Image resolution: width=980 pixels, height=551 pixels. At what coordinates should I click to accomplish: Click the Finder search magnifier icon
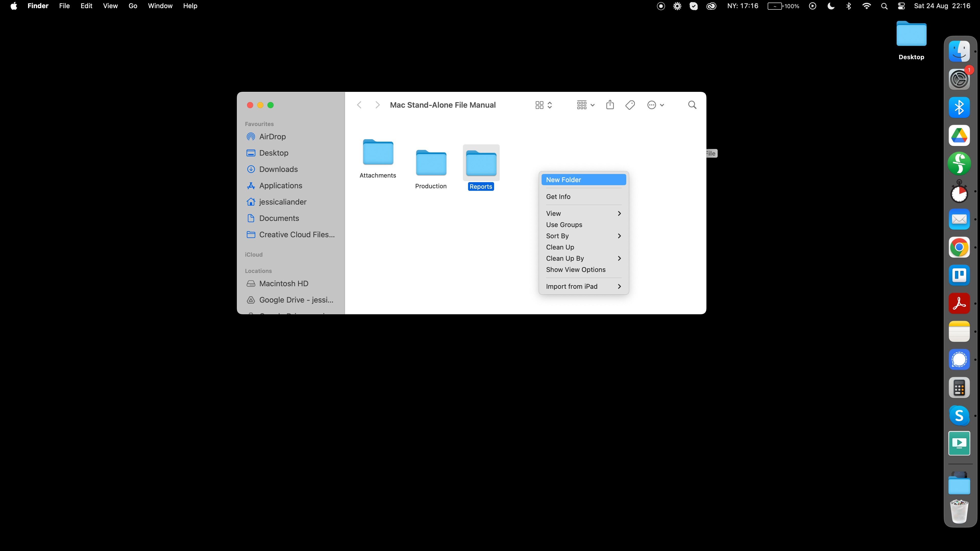pyautogui.click(x=692, y=105)
